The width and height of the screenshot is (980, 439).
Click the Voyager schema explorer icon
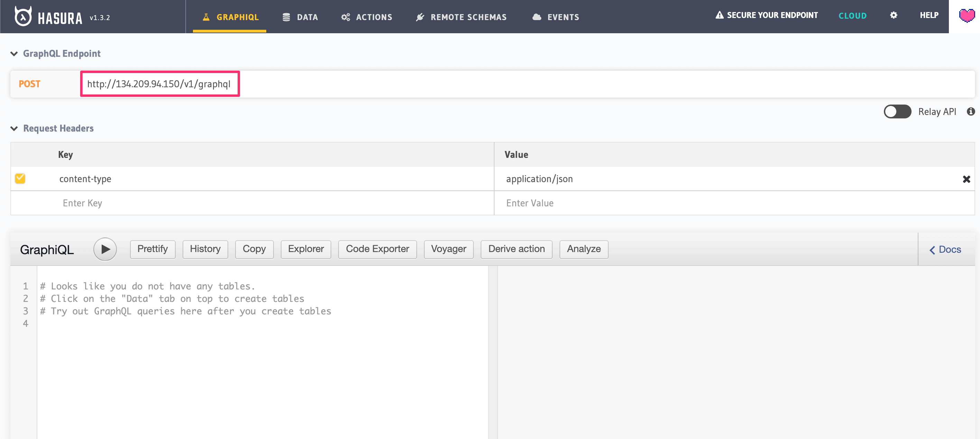[449, 248]
